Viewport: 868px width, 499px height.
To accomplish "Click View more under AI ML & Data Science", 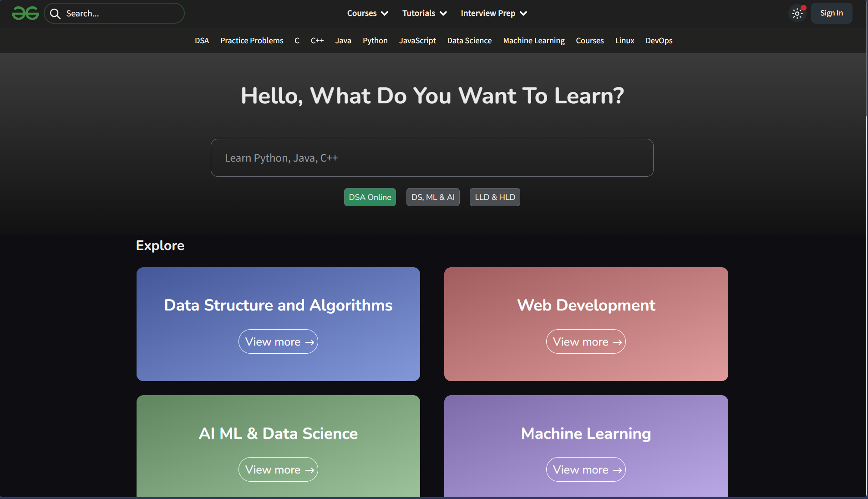I will click(x=278, y=469).
